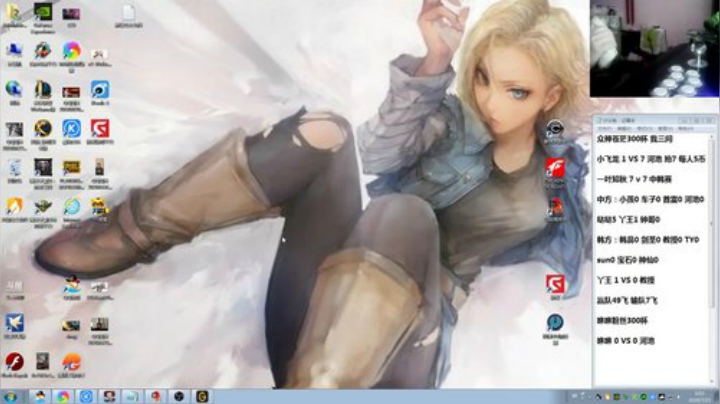Click the Notepad vertical scrollbar track
720x404 pixels.
coord(712,257)
